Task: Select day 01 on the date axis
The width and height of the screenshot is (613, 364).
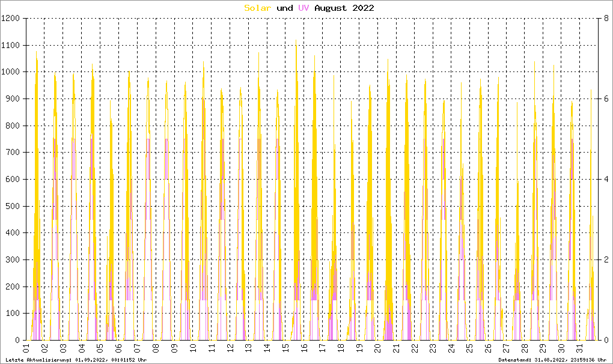Action: (x=26, y=349)
